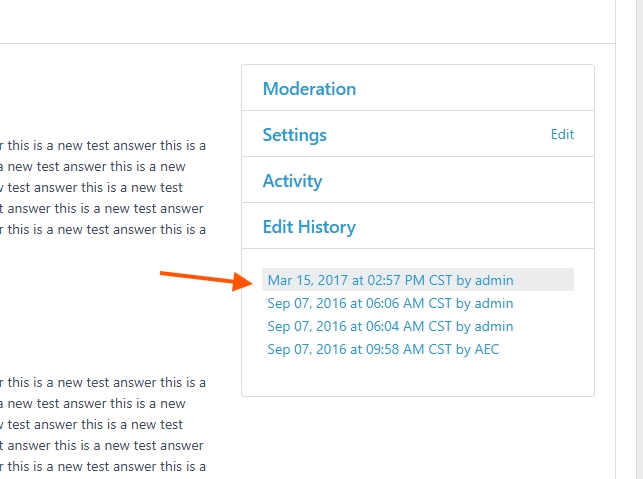Image resolution: width=643 pixels, height=479 pixels.
Task: Collapse the Edit History section
Action: (308, 227)
